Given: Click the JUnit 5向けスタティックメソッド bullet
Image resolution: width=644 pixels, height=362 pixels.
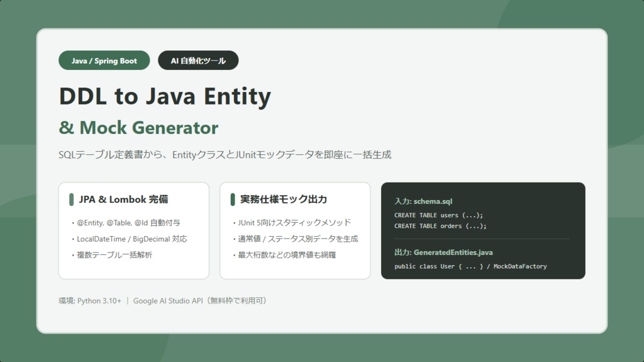Looking at the screenshot, I should (x=292, y=223).
